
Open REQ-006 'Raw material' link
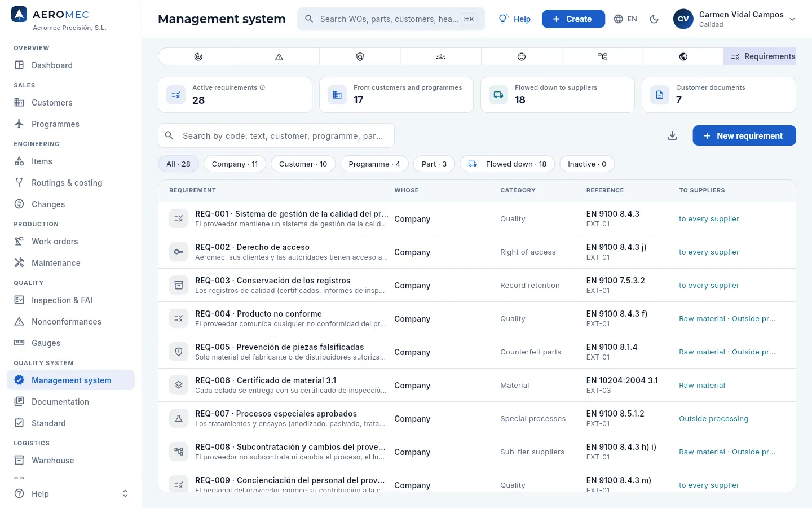coord(702,386)
